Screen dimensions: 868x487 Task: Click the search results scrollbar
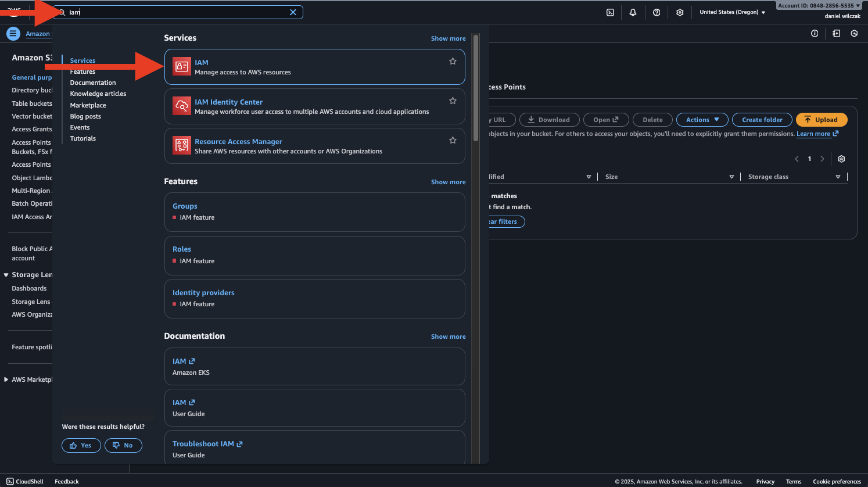(x=476, y=87)
